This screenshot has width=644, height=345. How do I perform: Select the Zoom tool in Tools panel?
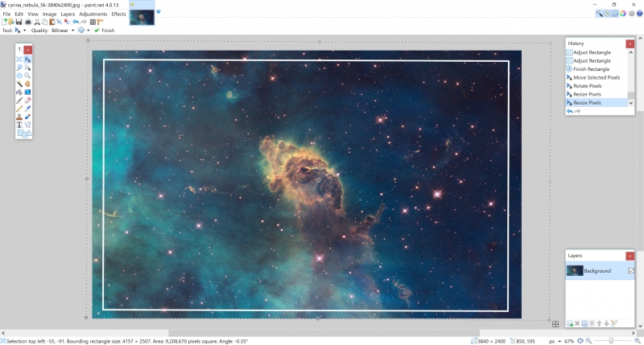[27, 76]
